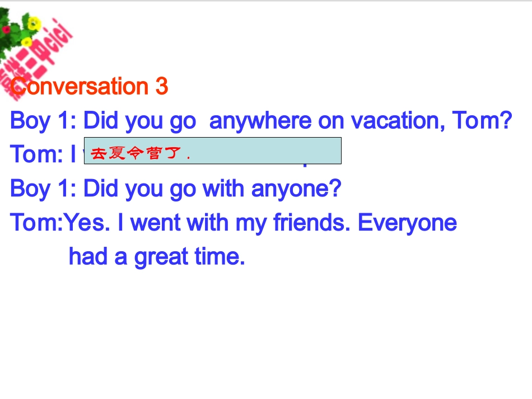Select the "Conversation 3" heading
The height and width of the screenshot is (399, 532).
coord(89,87)
